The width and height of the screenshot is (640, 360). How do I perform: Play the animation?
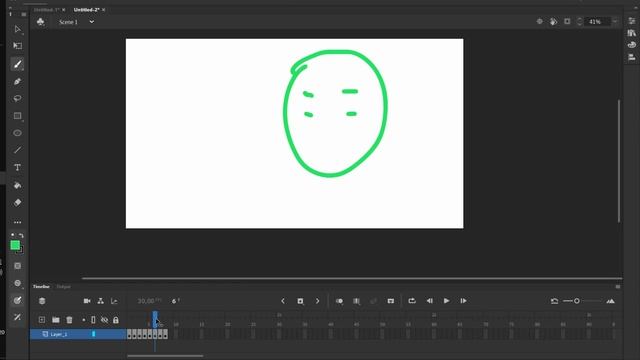pos(446,301)
